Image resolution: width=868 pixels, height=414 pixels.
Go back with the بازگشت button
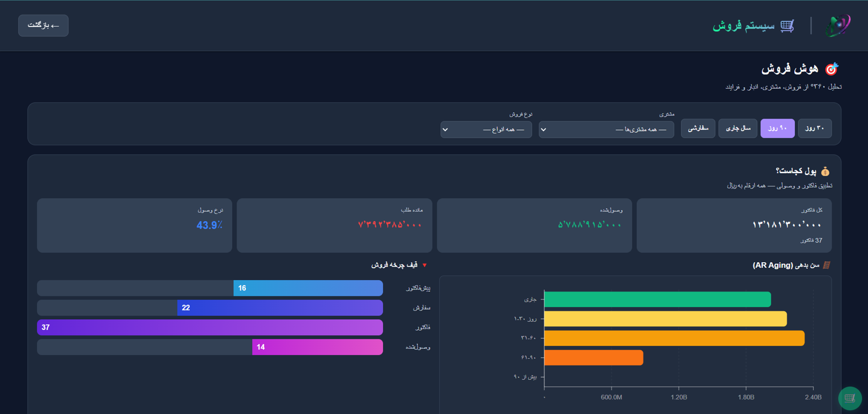43,25
